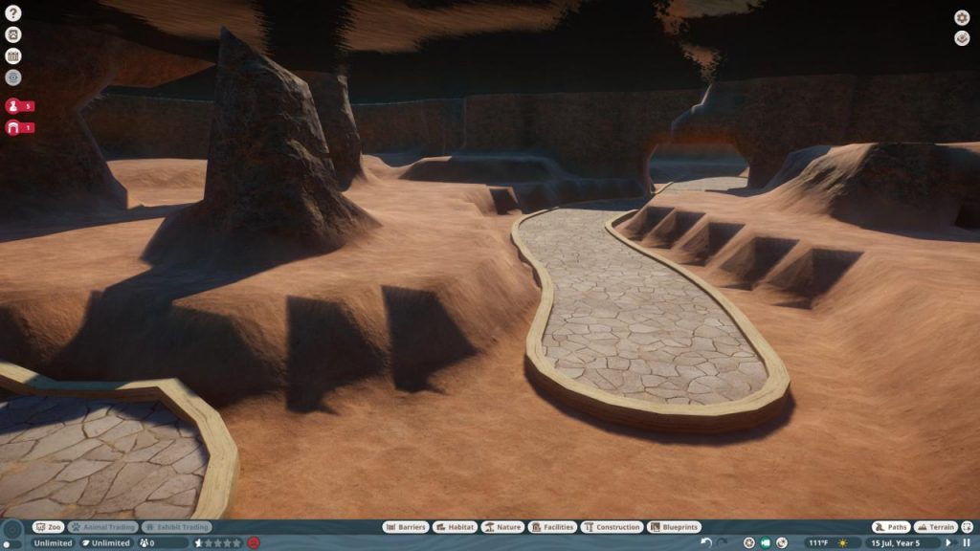Select the Paths tool
Viewport: 980px width, 551px height.
click(x=891, y=527)
